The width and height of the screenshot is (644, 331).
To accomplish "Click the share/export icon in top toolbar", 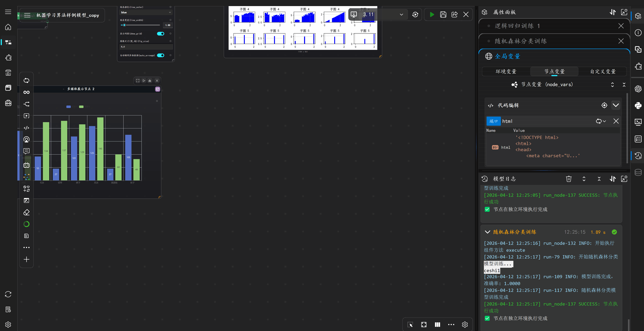I will click(x=455, y=15).
